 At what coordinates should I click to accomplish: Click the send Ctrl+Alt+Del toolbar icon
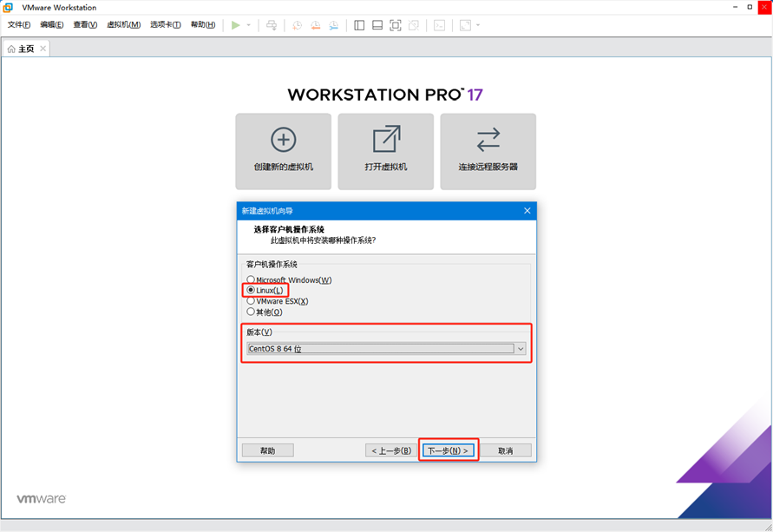(x=272, y=25)
